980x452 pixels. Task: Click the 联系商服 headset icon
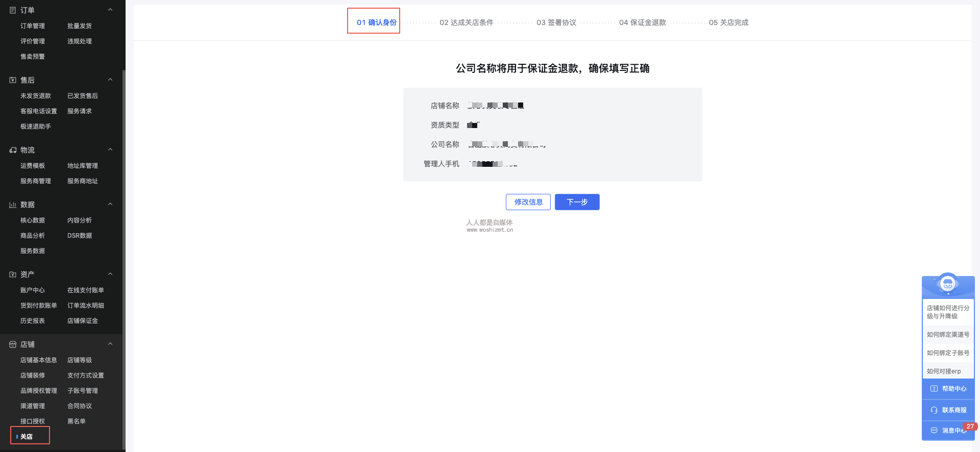[934, 410]
